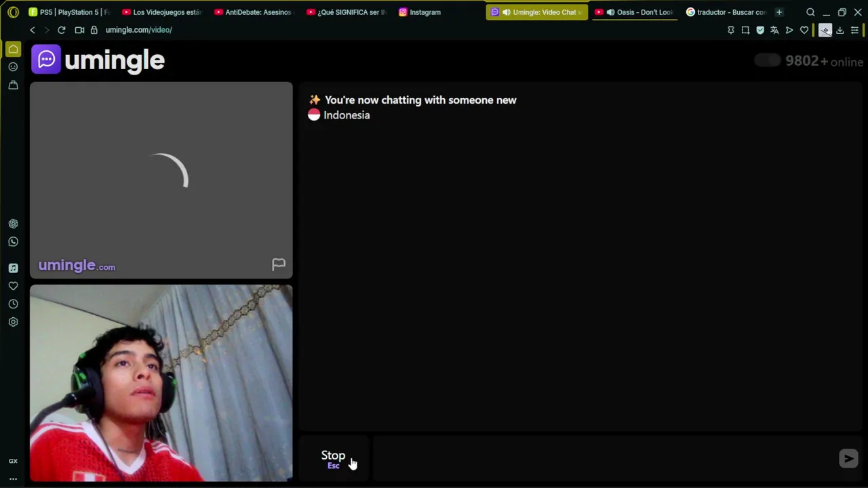Switch to the AntiDebate YouTube tab
Viewport: 868px width, 488px height.
[x=254, y=12]
